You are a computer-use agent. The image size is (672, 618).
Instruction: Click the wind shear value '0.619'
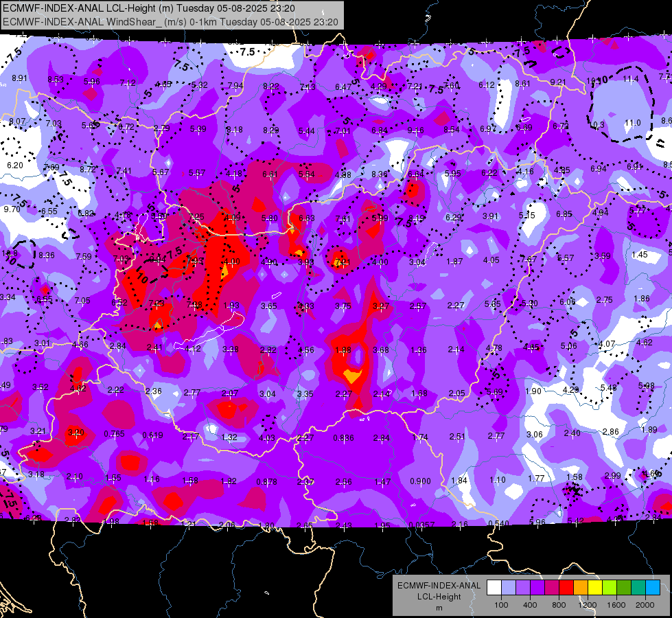coord(152,435)
